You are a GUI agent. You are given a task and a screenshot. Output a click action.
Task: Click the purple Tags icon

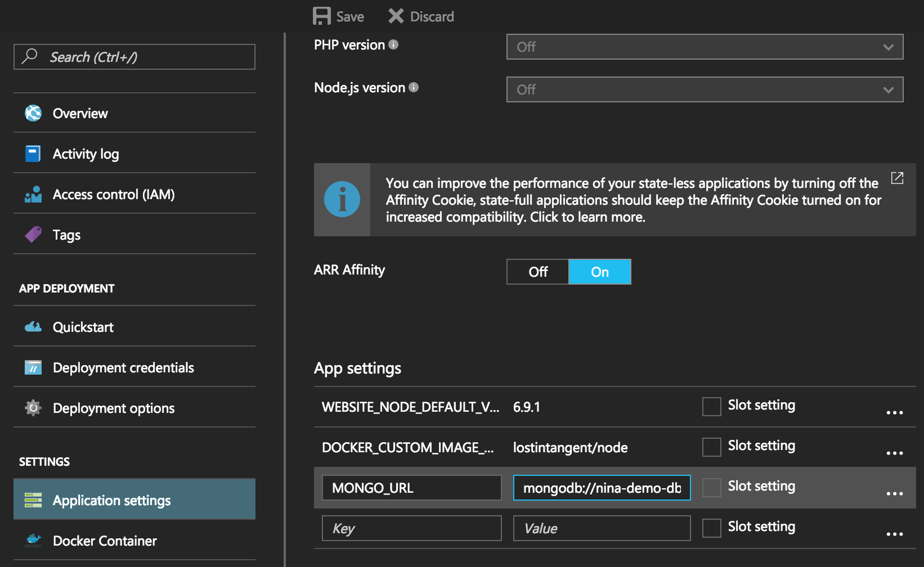33,235
